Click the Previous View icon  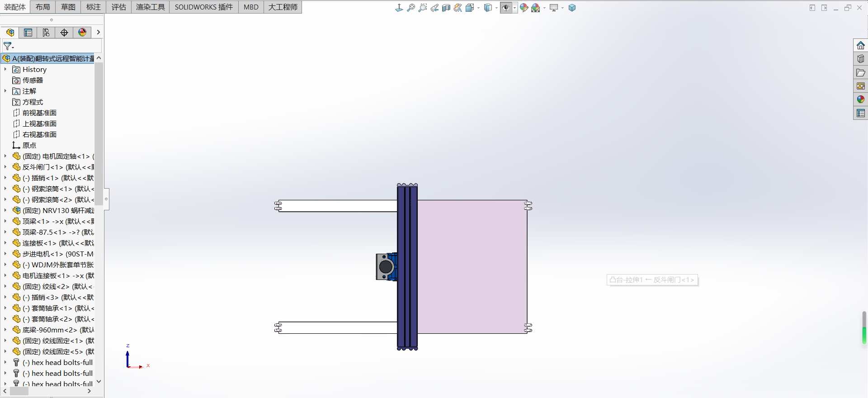click(434, 8)
